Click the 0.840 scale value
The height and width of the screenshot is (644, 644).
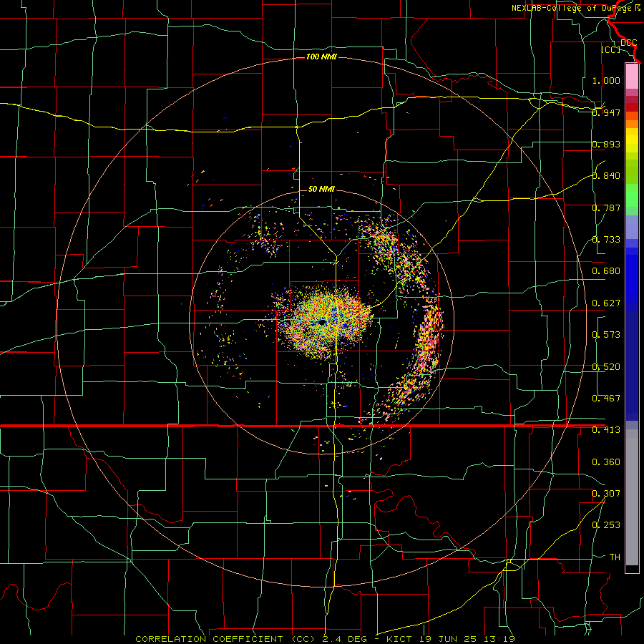click(x=606, y=176)
